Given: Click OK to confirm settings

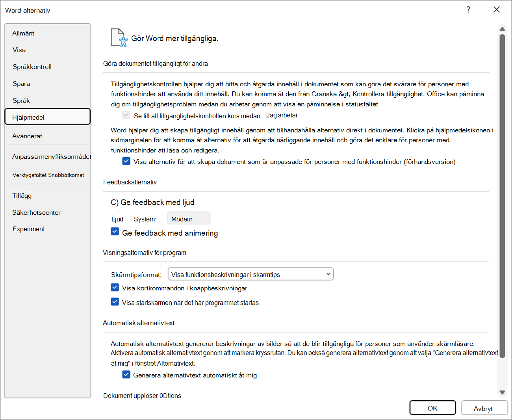Looking at the screenshot, I should [x=432, y=408].
